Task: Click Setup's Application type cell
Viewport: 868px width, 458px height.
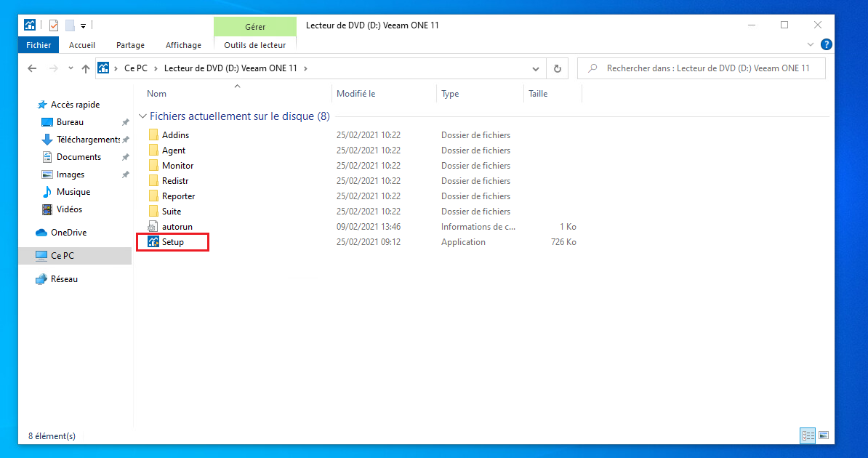Action: click(x=463, y=242)
